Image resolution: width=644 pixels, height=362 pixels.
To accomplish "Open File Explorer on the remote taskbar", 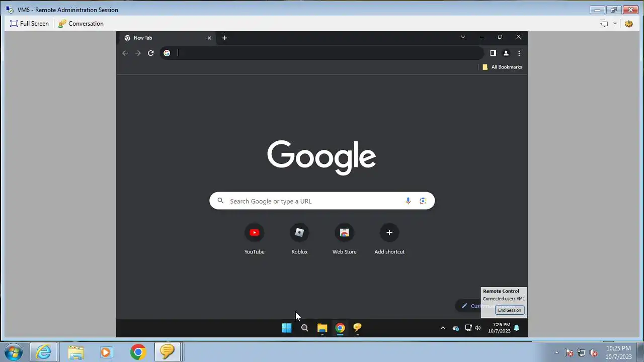I will [323, 328].
